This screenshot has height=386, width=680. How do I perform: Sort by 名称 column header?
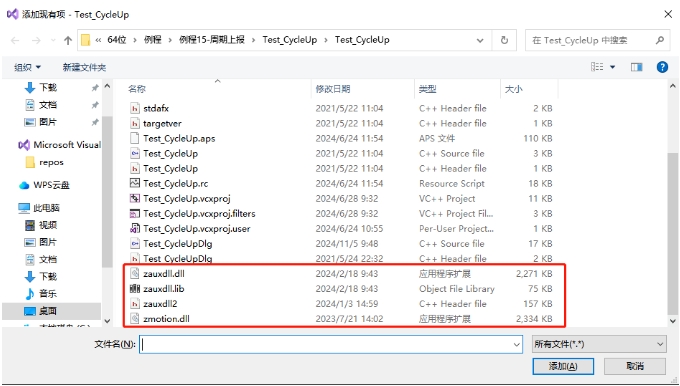tap(137, 89)
